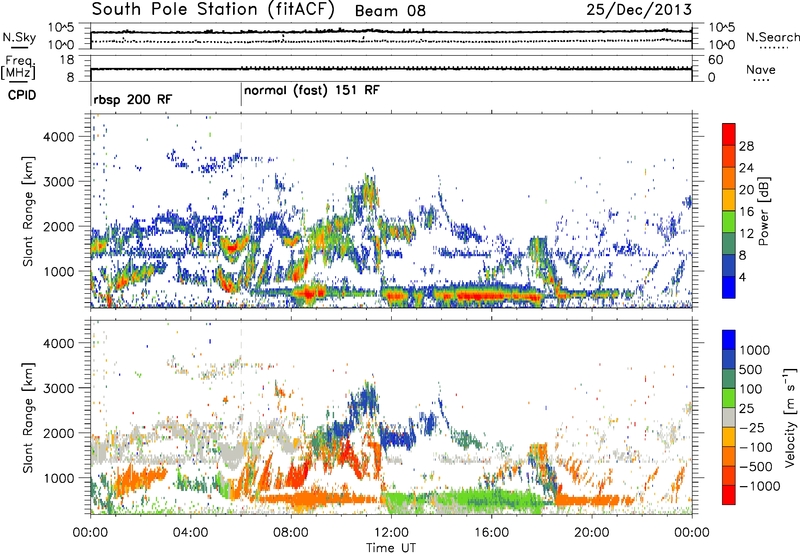Click the date '25/Dec/2013'

pos(639,10)
